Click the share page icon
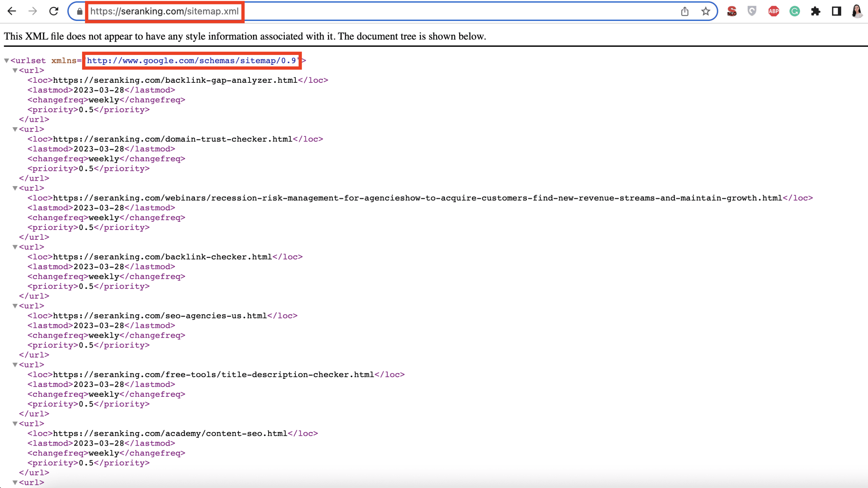Image resolution: width=868 pixels, height=488 pixels. pyautogui.click(x=685, y=12)
